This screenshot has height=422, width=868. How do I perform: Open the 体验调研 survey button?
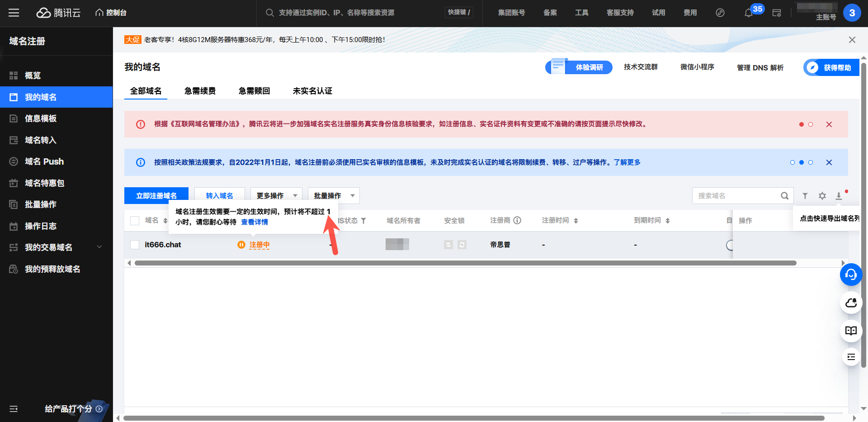point(579,67)
